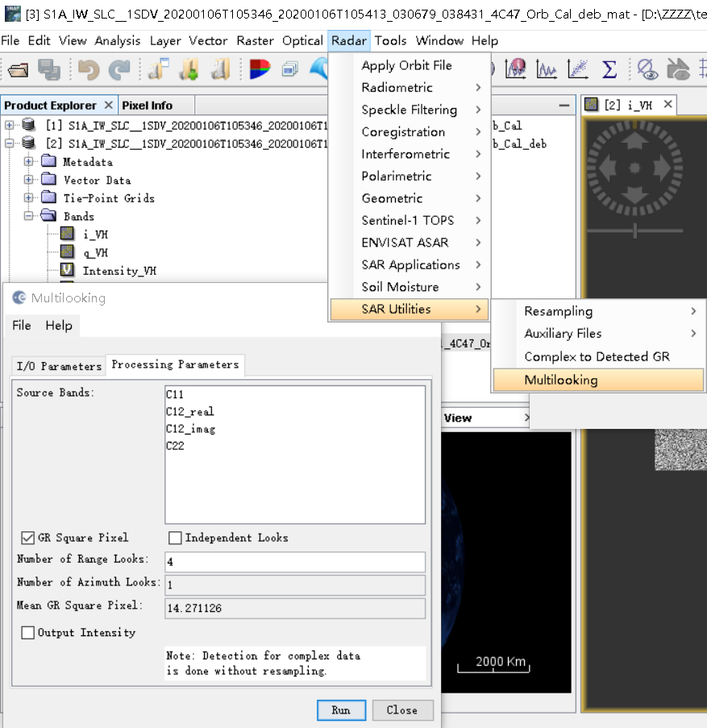The image size is (707, 728).
Task: Select the Processing Parameters tab
Action: coord(175,365)
